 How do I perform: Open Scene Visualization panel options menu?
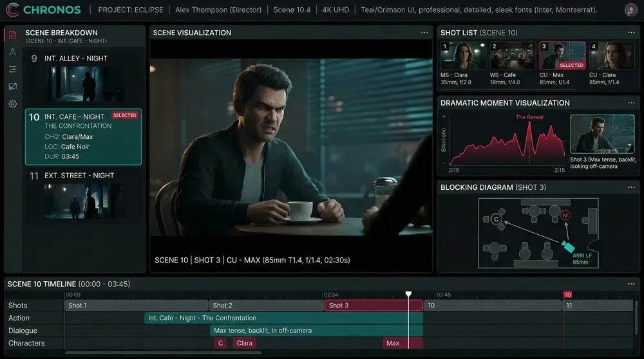[x=424, y=32]
